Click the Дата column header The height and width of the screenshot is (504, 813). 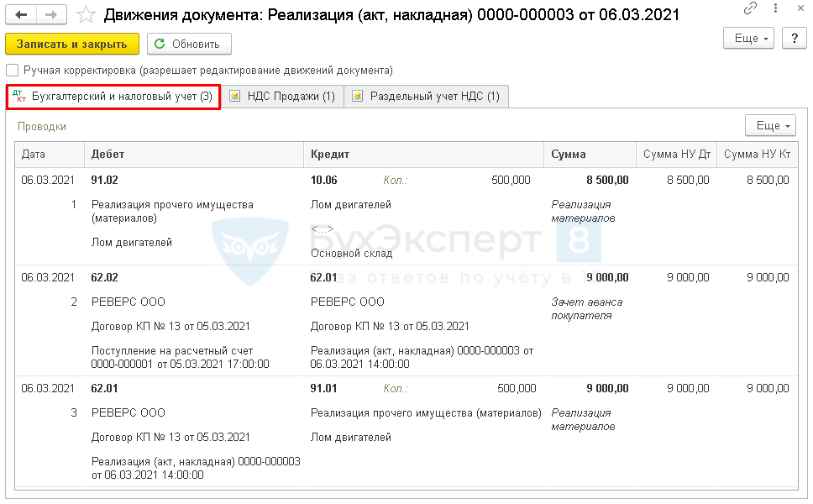point(50,154)
